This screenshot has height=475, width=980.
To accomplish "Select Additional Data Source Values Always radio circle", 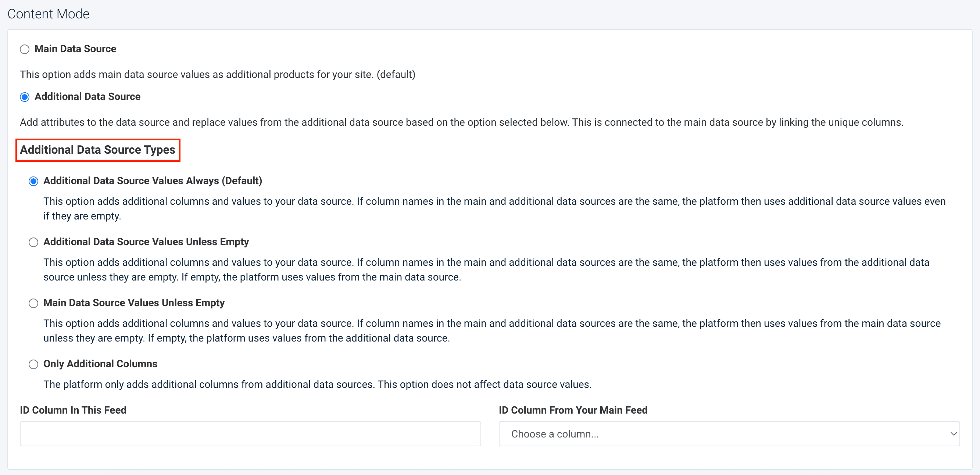I will point(33,181).
